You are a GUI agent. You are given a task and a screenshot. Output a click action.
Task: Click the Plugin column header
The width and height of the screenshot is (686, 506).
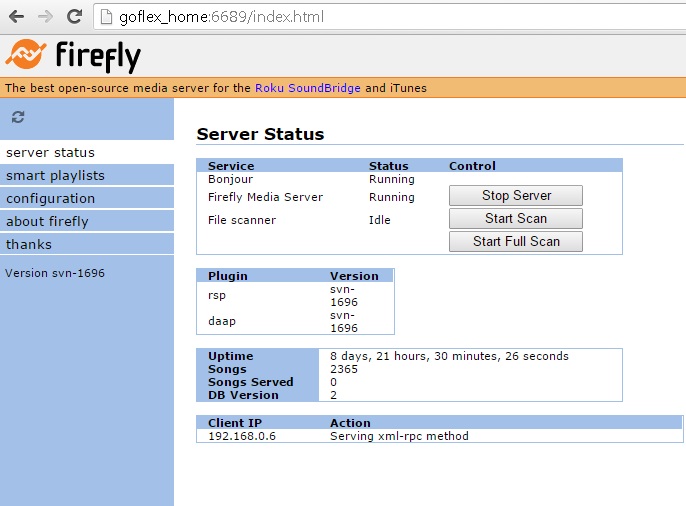point(228,276)
